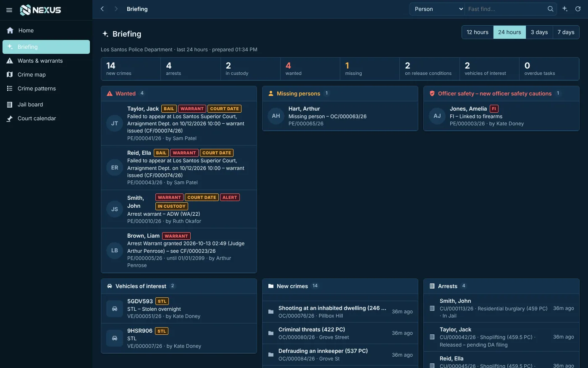Click the LB avatar for Brown, Liam

click(x=115, y=250)
